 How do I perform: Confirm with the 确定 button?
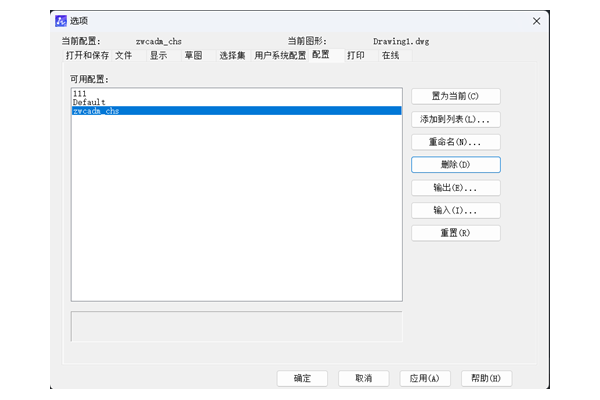[302, 378]
